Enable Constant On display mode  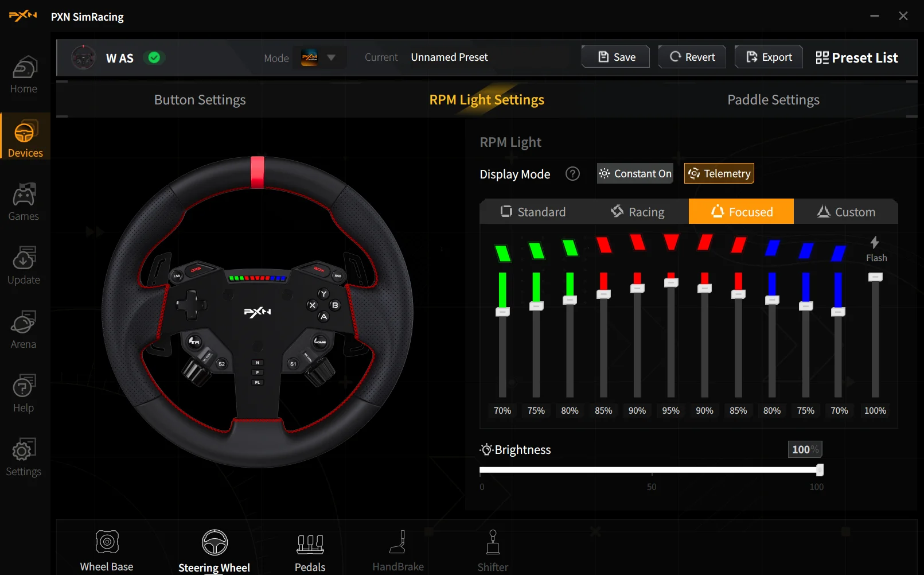click(x=635, y=174)
